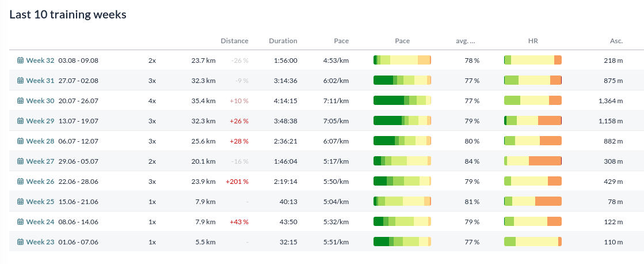Click the Week 27 heart rate zone bar
Viewport: 644px width, 264px height.
point(533,161)
